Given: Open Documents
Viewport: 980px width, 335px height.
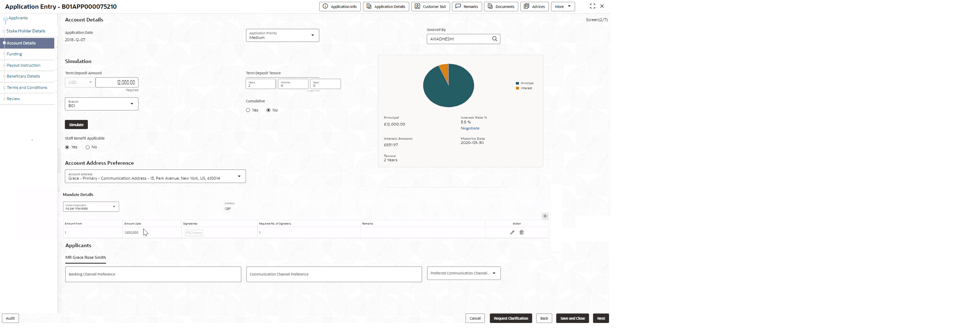Looking at the screenshot, I should point(501,7).
